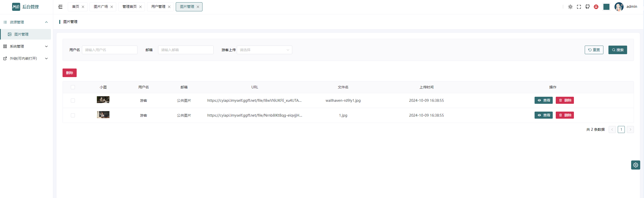Click the admin avatar picture

click(x=619, y=7)
